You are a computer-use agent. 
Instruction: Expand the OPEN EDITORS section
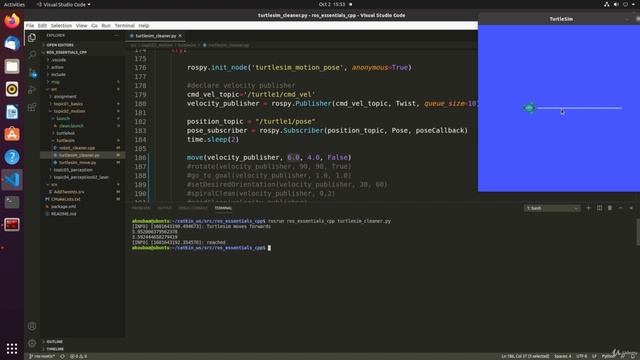tap(60, 45)
